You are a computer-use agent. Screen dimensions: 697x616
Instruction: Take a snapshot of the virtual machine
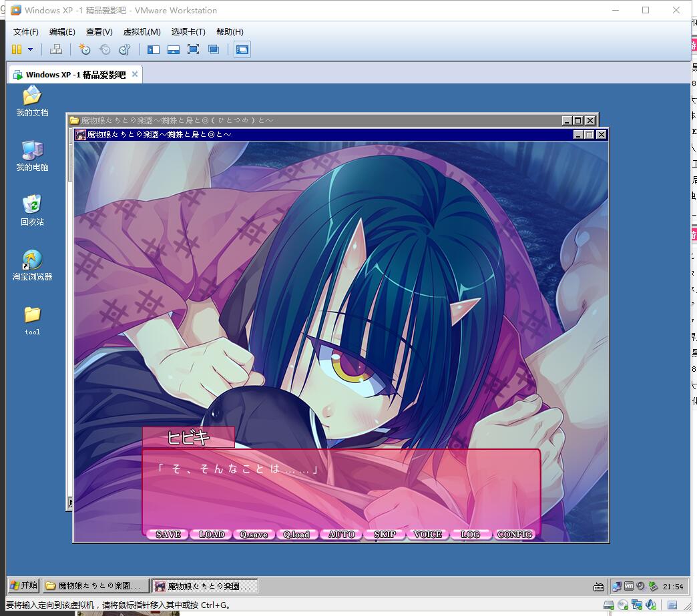84,49
